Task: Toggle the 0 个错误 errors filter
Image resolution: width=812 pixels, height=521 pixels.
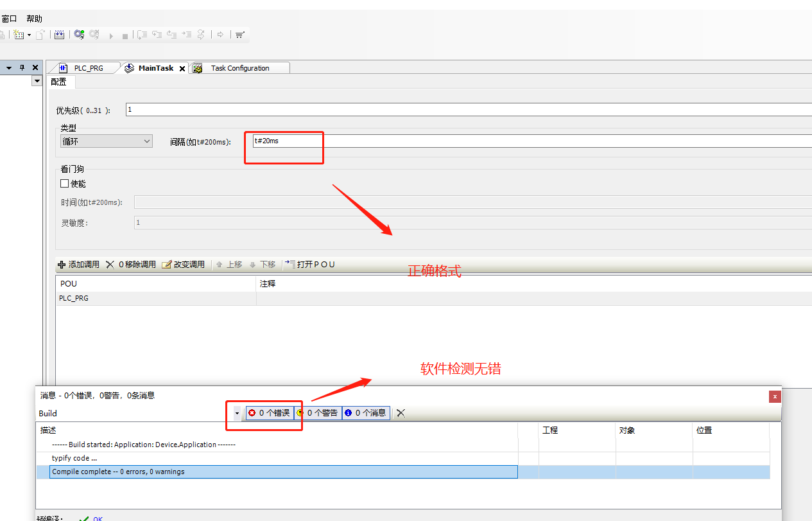Action: coord(270,413)
